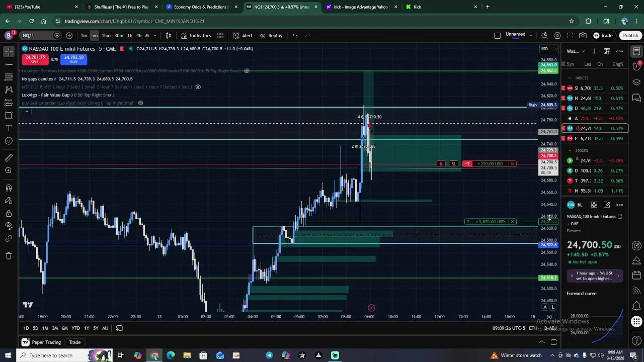Collapse the Paper Trading panel chevron
The width and height of the screenshot is (644, 362).
[x=542, y=342]
